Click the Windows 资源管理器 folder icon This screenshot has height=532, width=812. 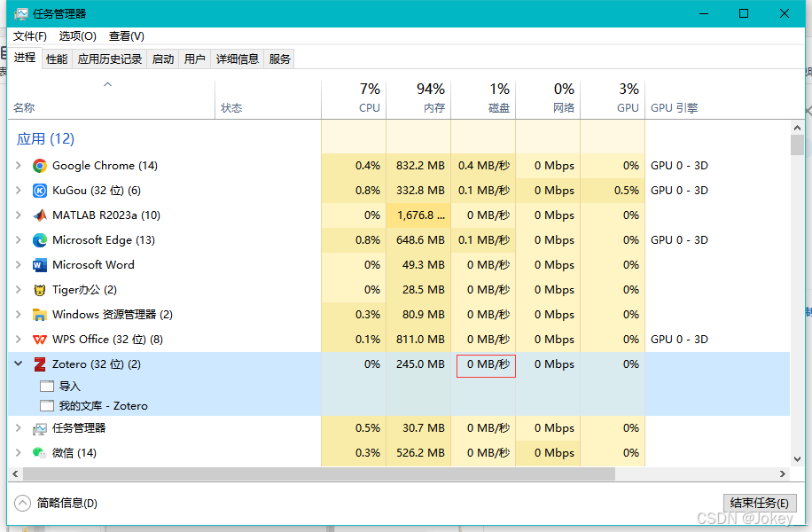pyautogui.click(x=39, y=315)
